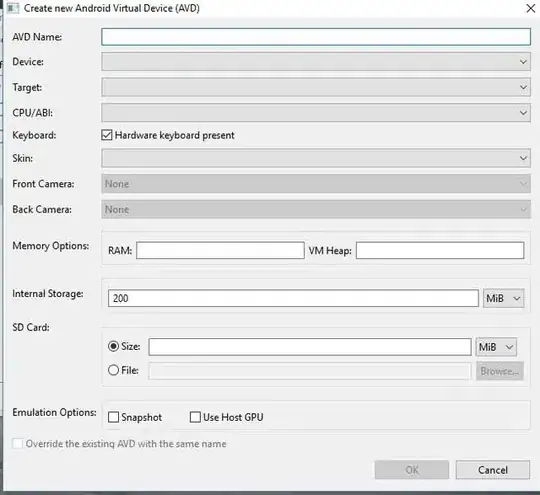Open the Device dropdown list

(316, 62)
